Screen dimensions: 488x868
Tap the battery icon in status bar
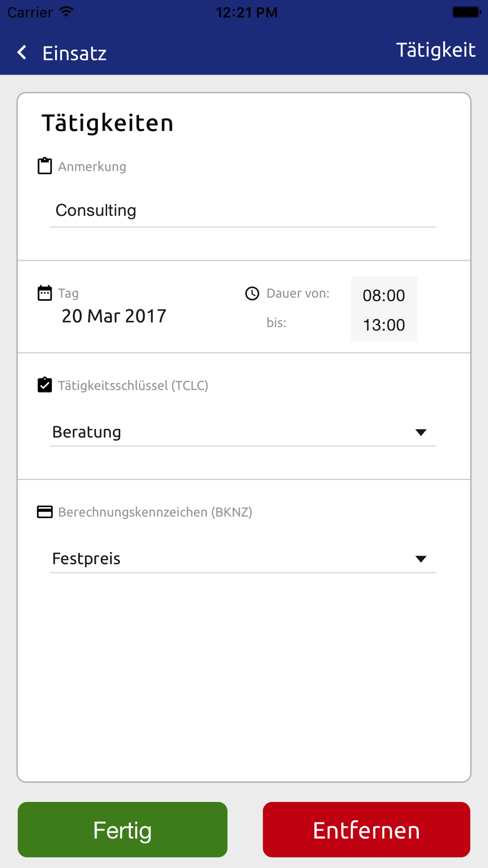click(467, 12)
